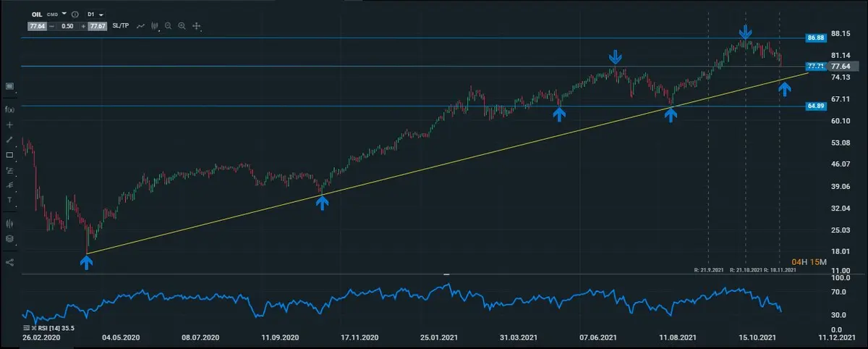This screenshot has width=868, height=349.
Task: Select the text annotation tool
Action: [x=10, y=200]
